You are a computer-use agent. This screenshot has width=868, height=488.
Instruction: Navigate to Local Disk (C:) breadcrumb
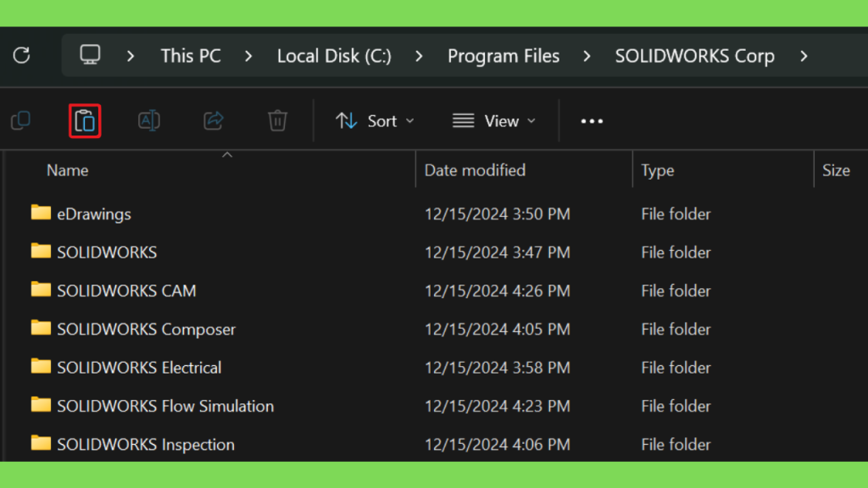tap(334, 56)
